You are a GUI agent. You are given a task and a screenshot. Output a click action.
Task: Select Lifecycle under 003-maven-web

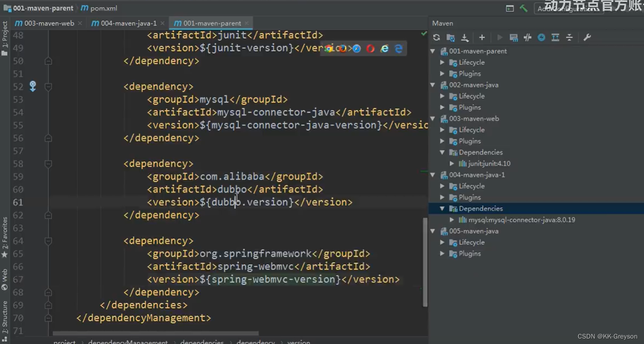tap(472, 130)
